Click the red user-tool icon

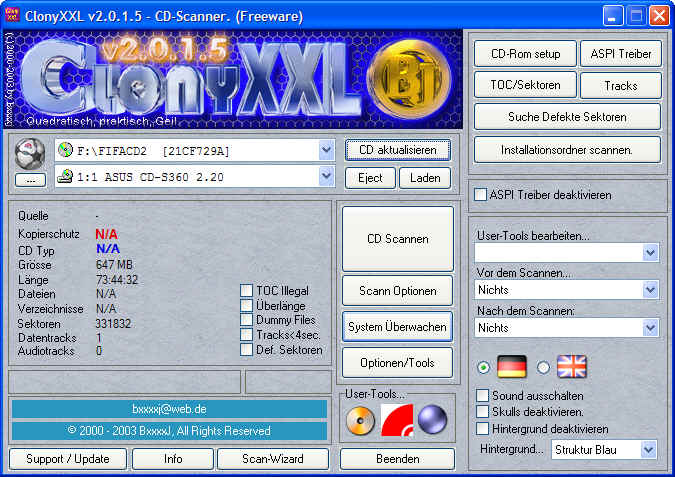tap(397, 421)
